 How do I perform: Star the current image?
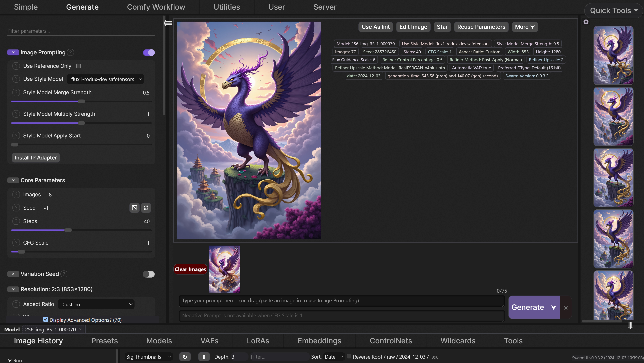pyautogui.click(x=442, y=27)
